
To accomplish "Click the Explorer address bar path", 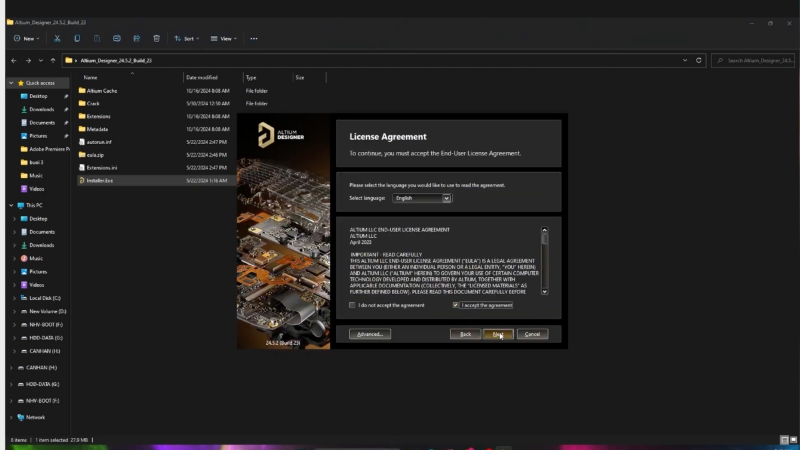I will point(116,60).
